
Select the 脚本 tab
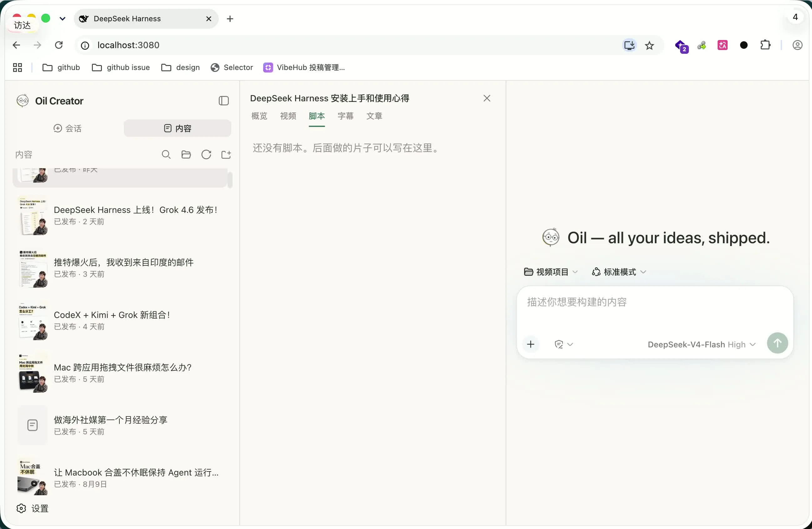(x=317, y=116)
